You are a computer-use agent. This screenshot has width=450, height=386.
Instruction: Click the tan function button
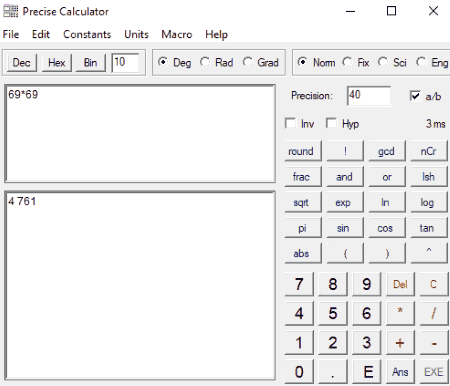[x=429, y=228]
